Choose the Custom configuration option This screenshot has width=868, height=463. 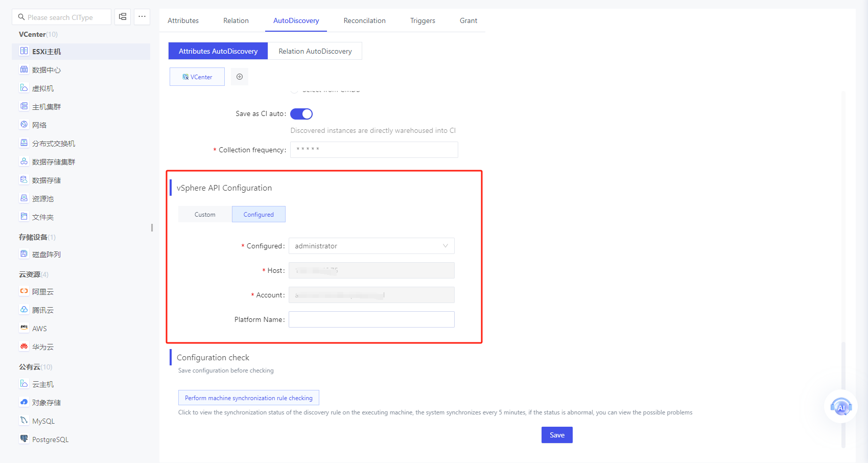[205, 214]
